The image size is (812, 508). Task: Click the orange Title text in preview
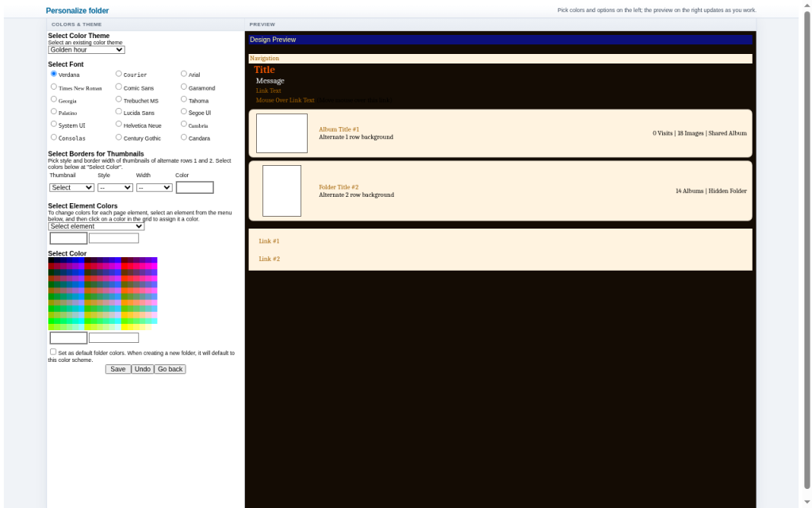pos(264,70)
